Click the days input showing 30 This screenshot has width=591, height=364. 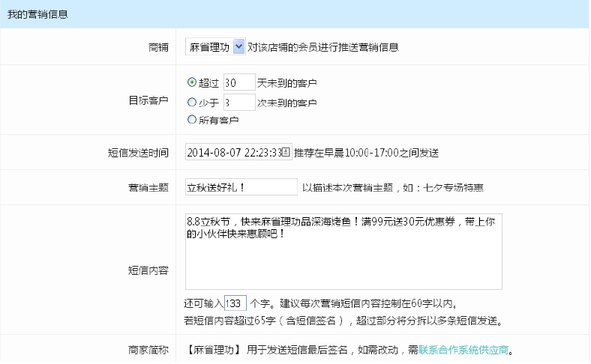coord(239,82)
